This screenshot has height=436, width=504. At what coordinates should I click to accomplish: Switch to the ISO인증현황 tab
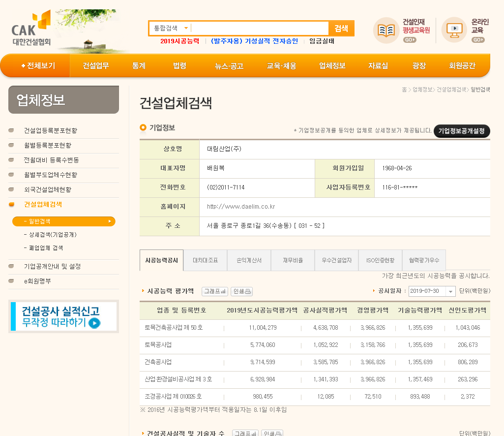click(380, 260)
